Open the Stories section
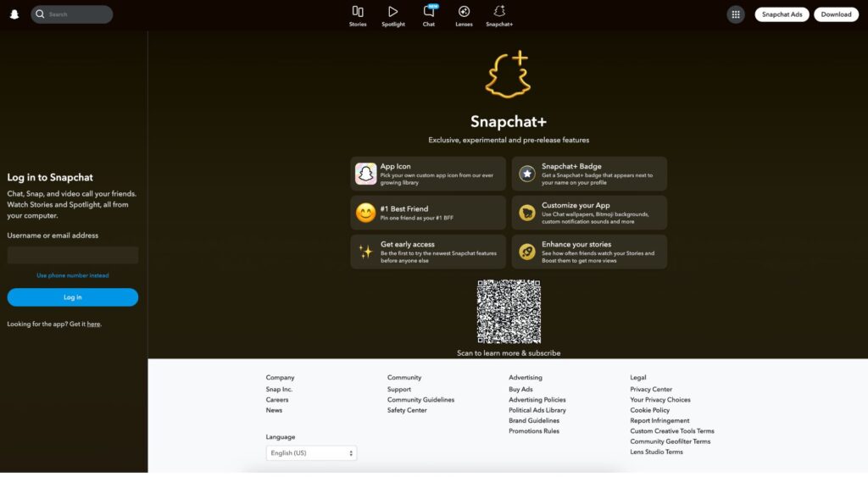This screenshot has width=868, height=488. (358, 15)
